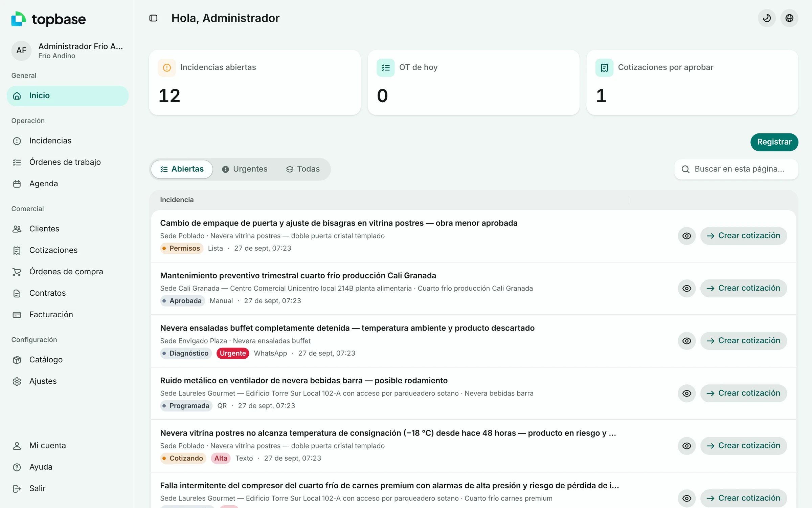
Task: View Ruido metálico incident eye icon
Action: [686, 393]
